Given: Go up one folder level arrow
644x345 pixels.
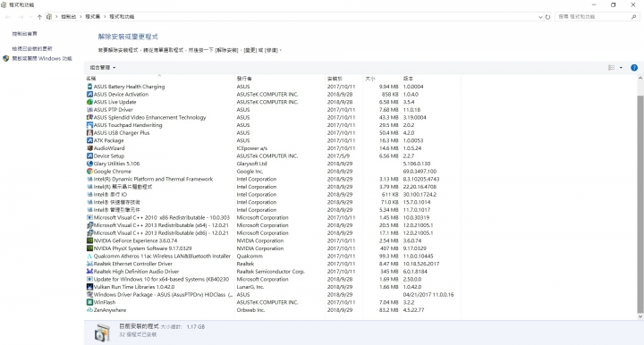Looking at the screenshot, I should (x=39, y=17).
